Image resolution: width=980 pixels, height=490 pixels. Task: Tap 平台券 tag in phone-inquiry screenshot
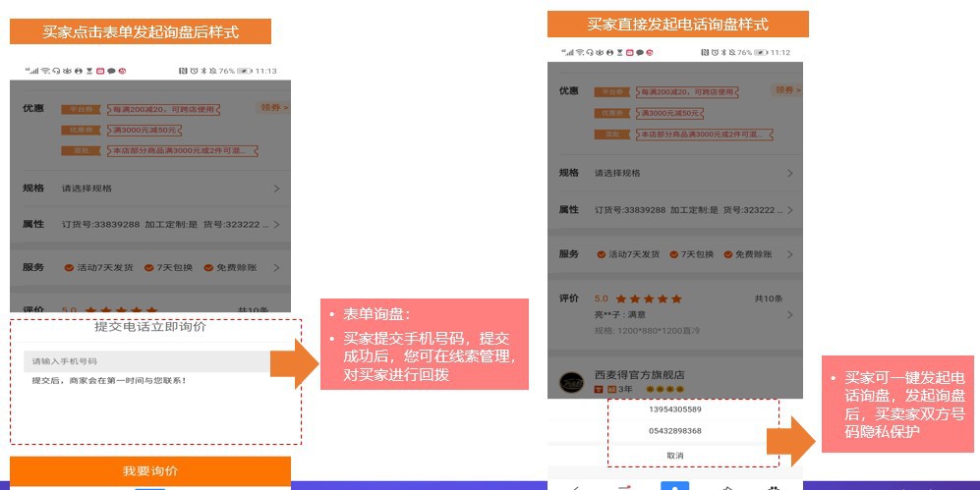pyautogui.click(x=612, y=91)
